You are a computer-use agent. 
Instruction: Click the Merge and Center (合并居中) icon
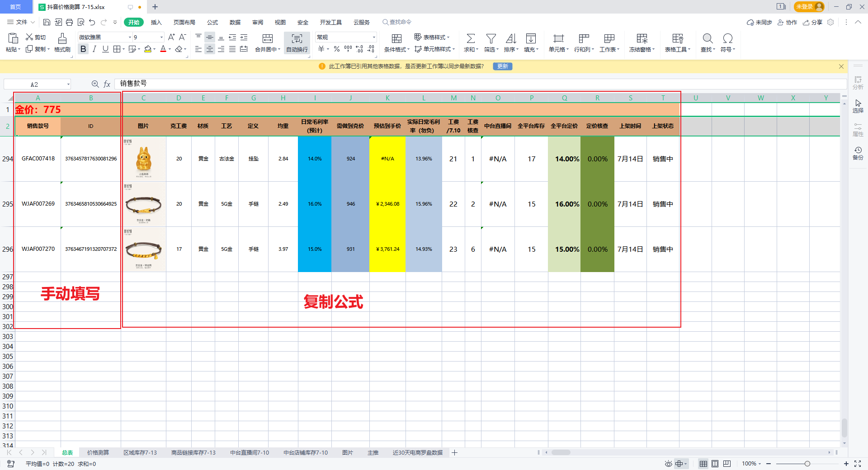tap(268, 38)
